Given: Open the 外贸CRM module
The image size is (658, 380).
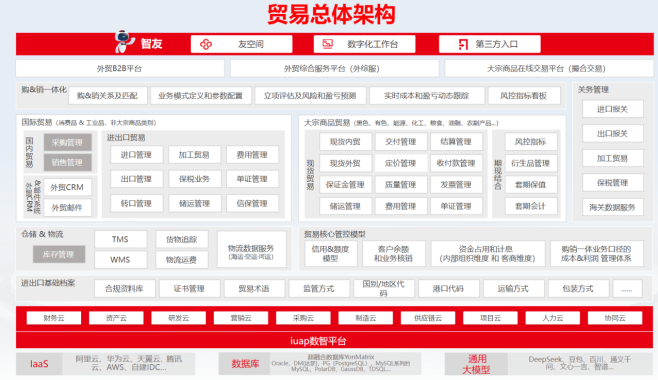Looking at the screenshot, I should point(68,187).
